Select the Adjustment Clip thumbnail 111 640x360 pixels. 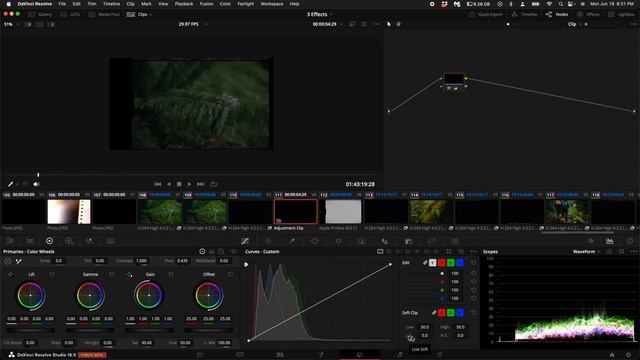pos(296,211)
